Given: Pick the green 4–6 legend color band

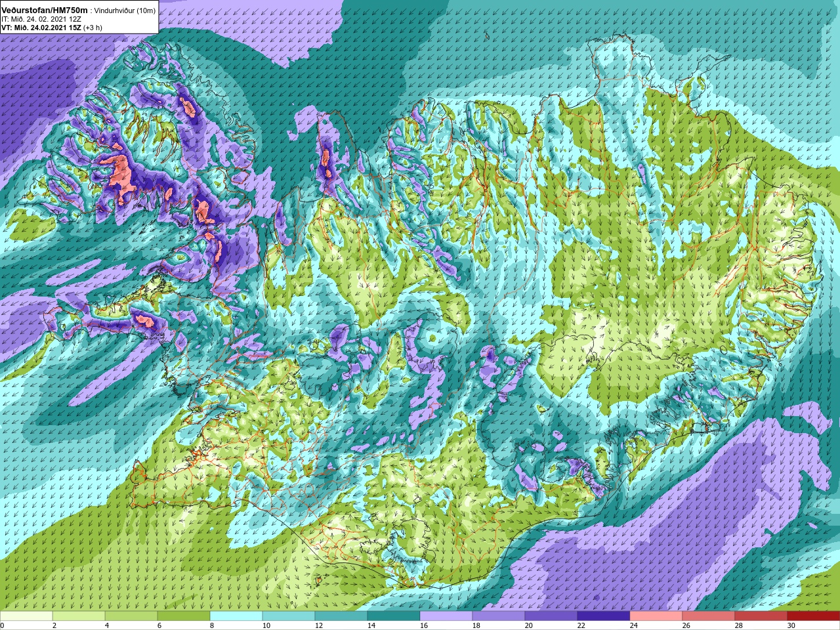Looking at the screenshot, I should pyautogui.click(x=131, y=616).
